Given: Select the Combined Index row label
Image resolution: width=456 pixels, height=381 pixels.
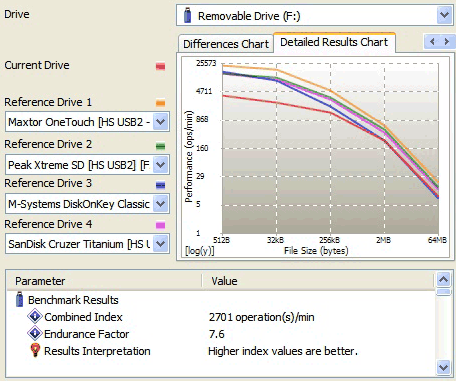Looking at the screenshot, I should point(83,317).
